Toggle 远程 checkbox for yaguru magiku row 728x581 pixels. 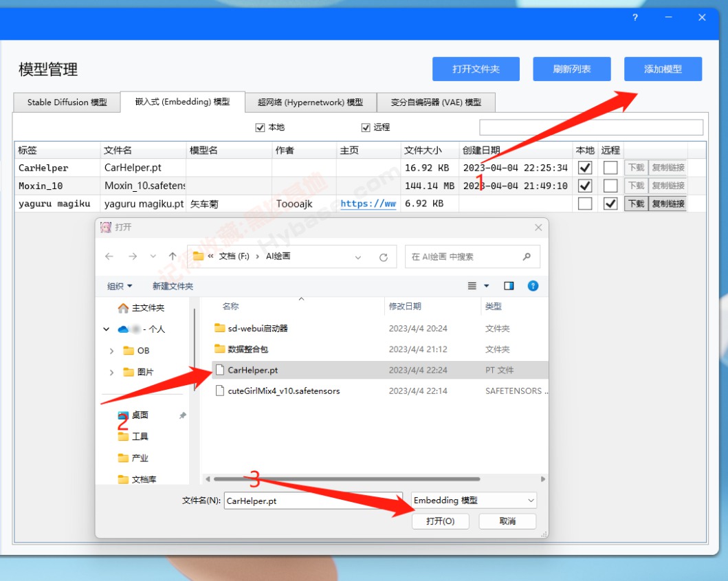[610, 204]
